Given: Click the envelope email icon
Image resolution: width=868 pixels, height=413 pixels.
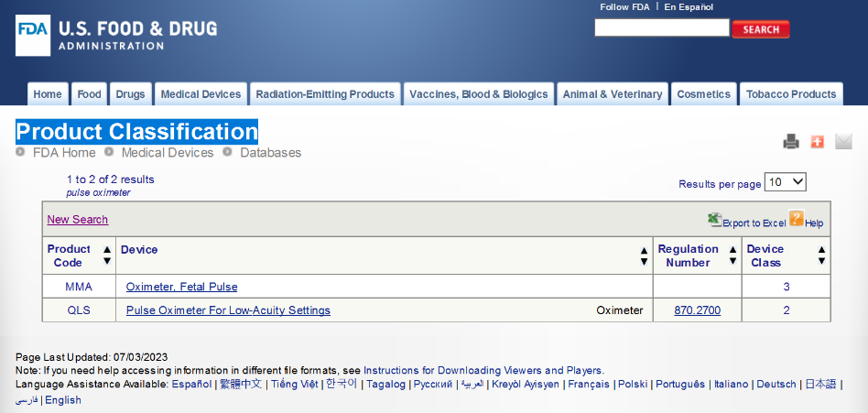Looking at the screenshot, I should coord(843,141).
